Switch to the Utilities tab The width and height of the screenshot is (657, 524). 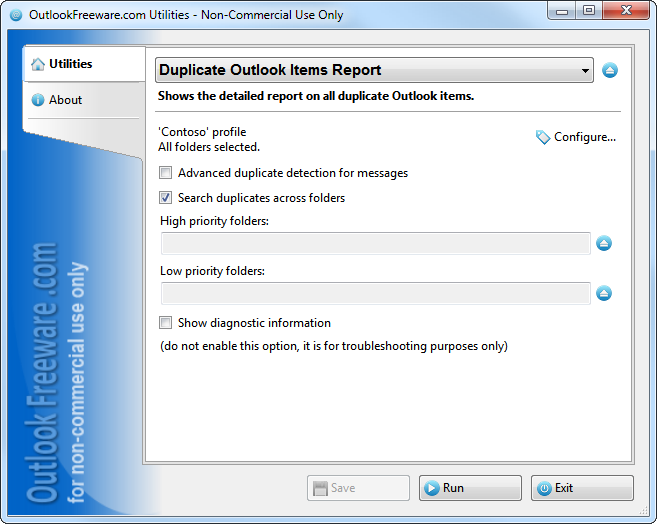point(85,64)
